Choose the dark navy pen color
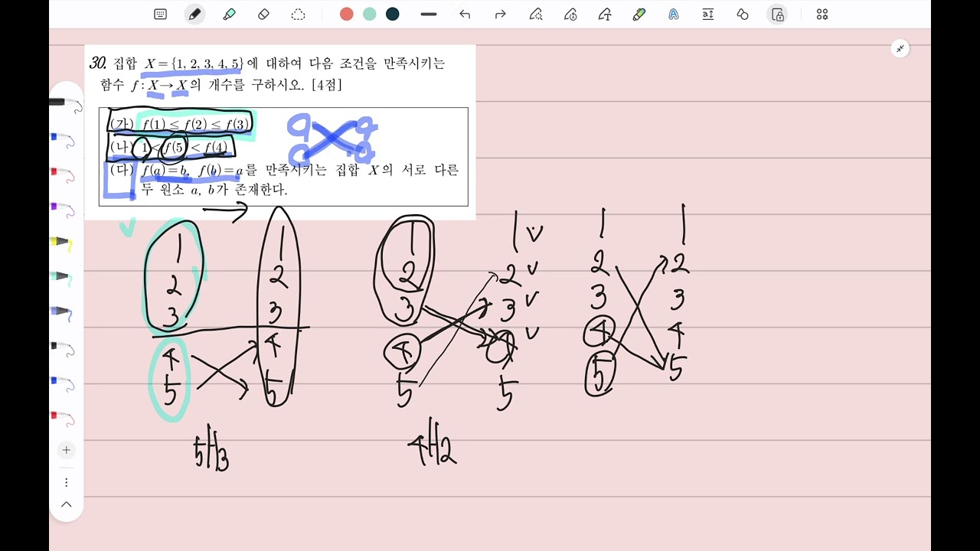980x551 pixels. (x=393, y=14)
